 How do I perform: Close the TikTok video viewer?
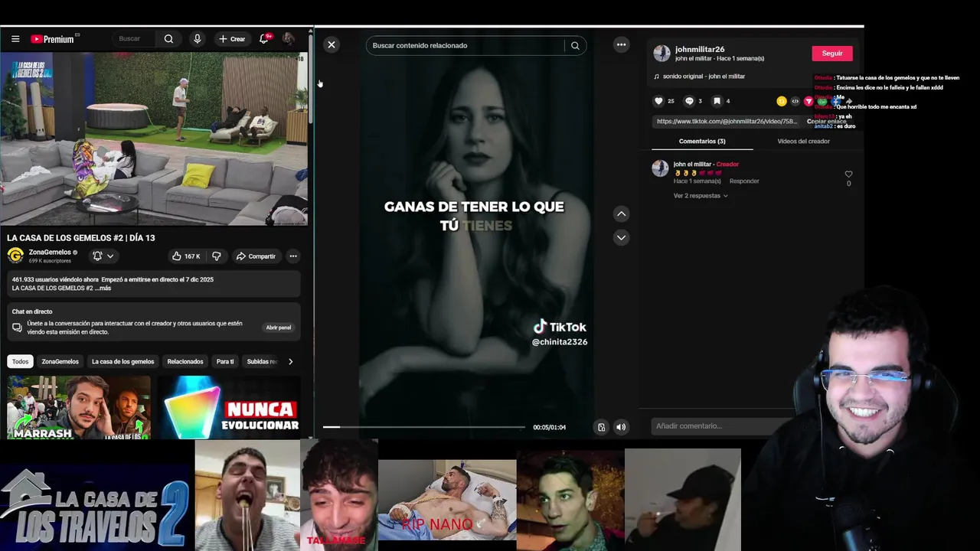point(332,45)
